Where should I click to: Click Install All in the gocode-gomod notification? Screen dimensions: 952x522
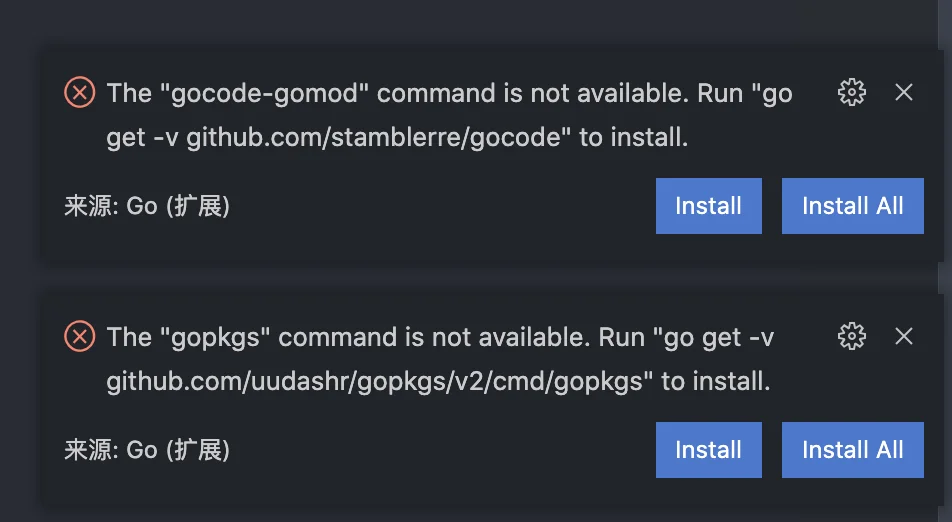tap(852, 206)
